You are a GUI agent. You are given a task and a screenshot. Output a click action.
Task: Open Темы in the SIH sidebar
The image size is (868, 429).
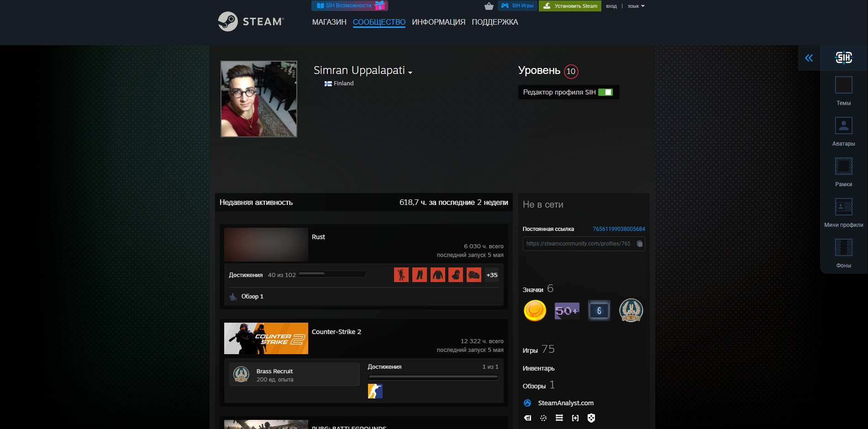click(x=843, y=91)
